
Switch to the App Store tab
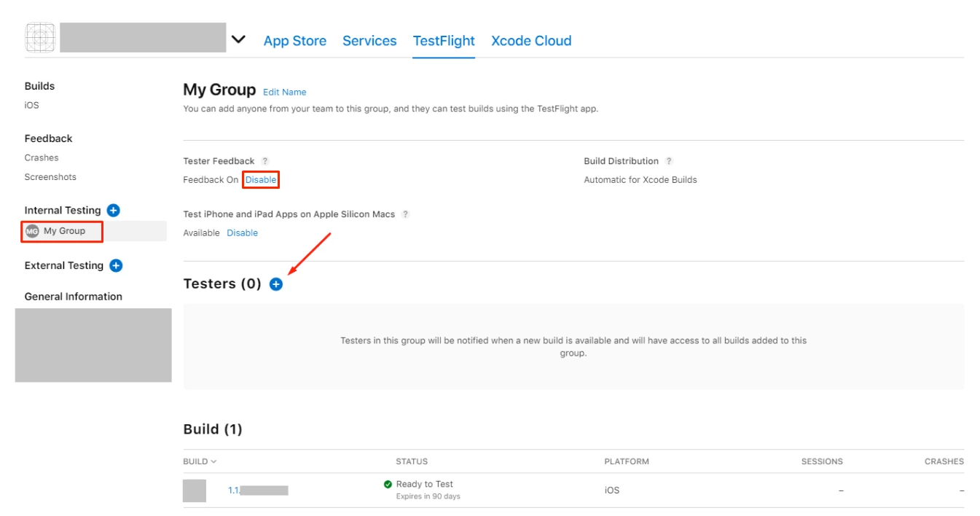pos(295,41)
